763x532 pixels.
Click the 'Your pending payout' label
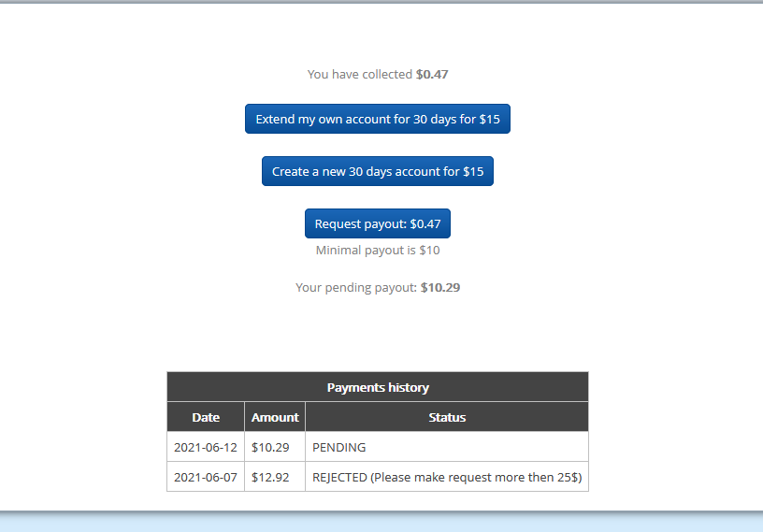(356, 288)
